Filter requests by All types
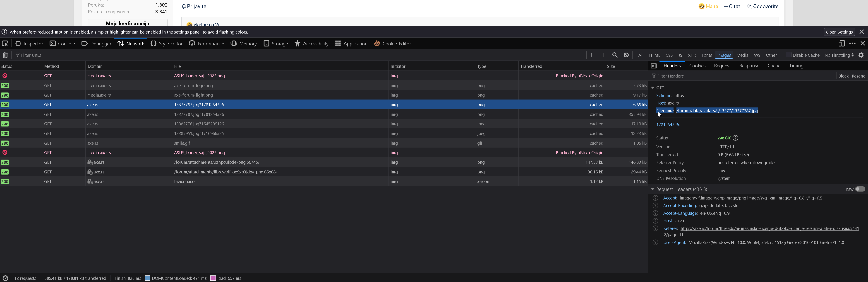868x282 pixels. pos(640,55)
